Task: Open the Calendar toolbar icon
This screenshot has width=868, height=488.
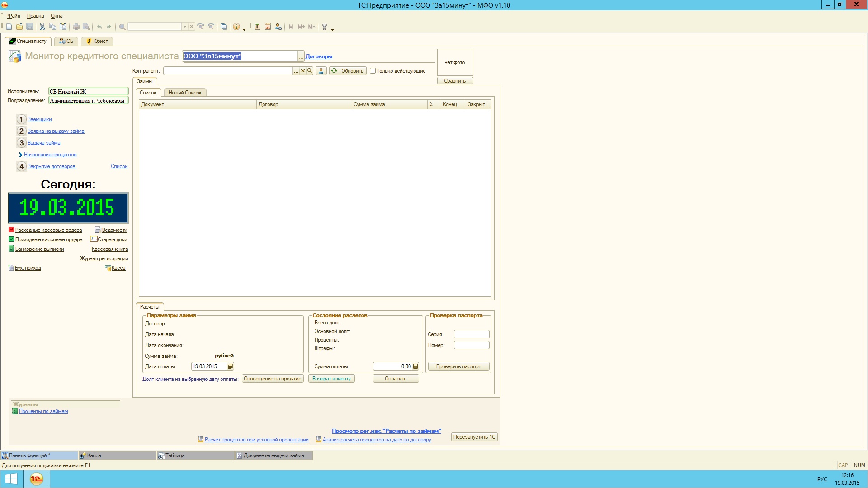Action: click(268, 27)
